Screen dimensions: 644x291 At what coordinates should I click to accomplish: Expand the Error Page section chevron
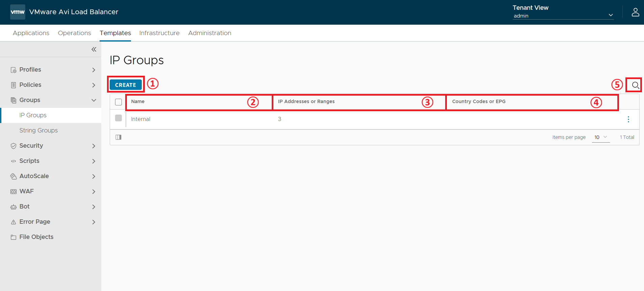(x=94, y=222)
